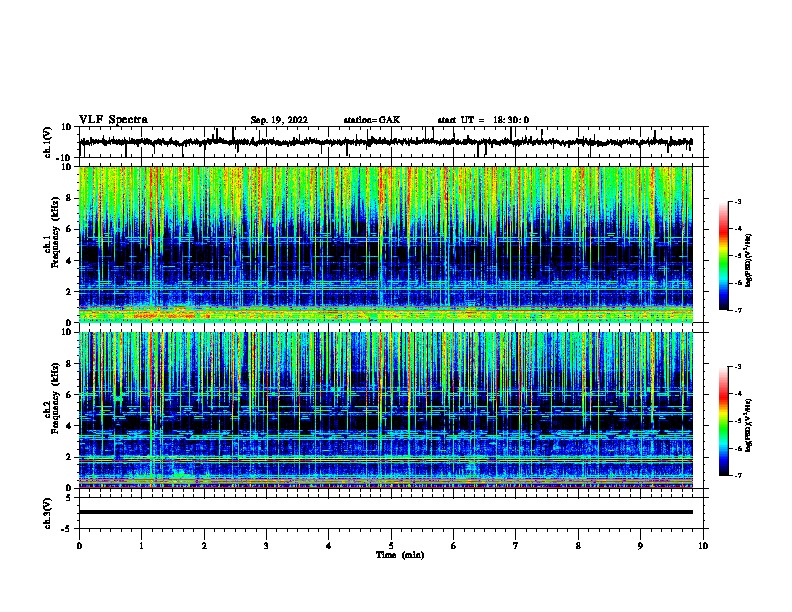The image size is (792, 612).
Task: Click the "5" tick label on time axis
Action: point(391,545)
